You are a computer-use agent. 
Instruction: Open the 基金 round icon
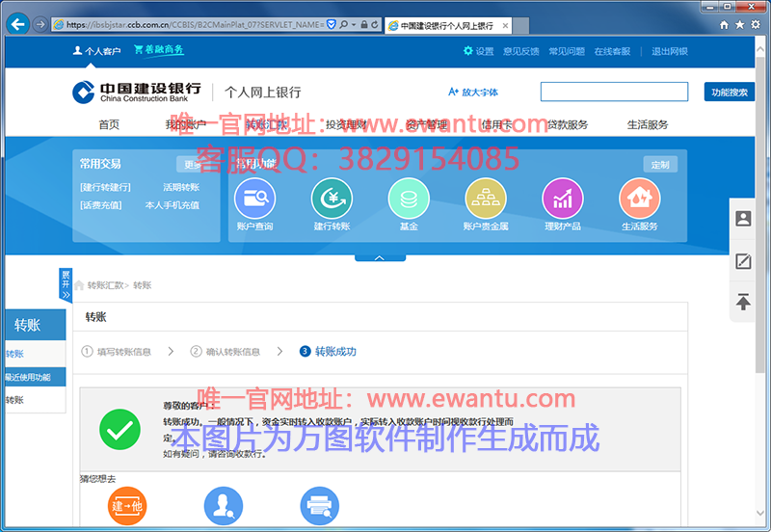409,199
